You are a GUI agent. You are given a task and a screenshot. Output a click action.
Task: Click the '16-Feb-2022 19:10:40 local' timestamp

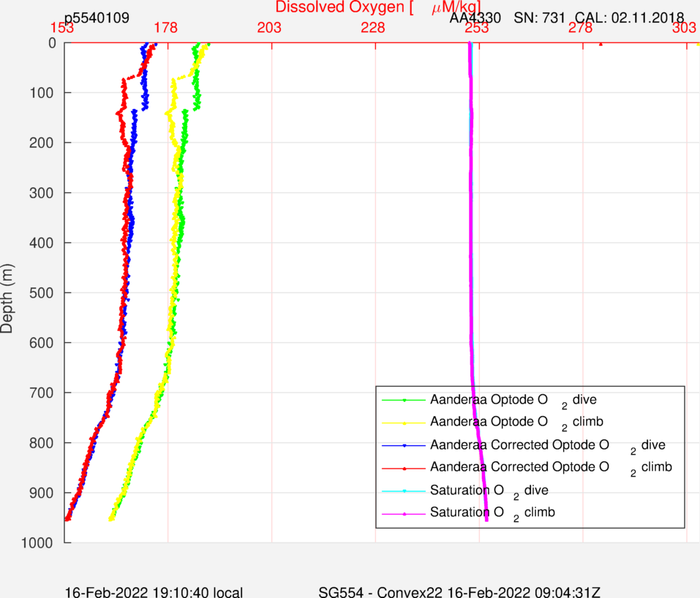[x=154, y=591]
